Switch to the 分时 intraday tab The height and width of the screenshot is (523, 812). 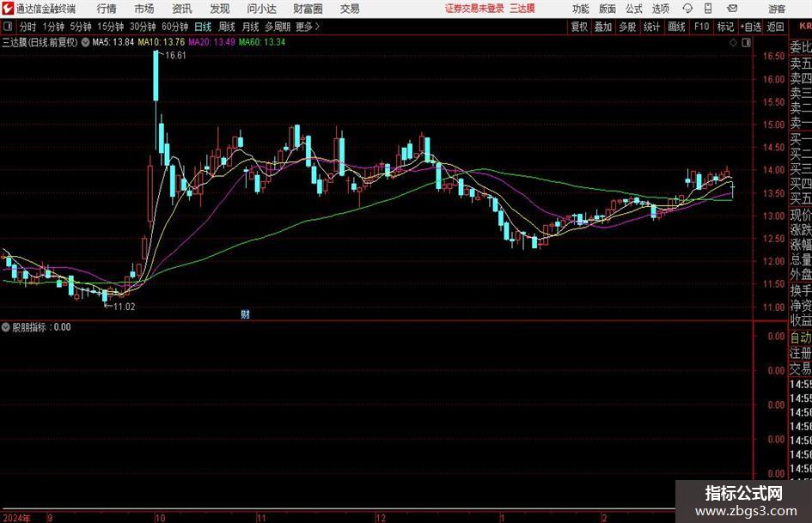(x=28, y=27)
